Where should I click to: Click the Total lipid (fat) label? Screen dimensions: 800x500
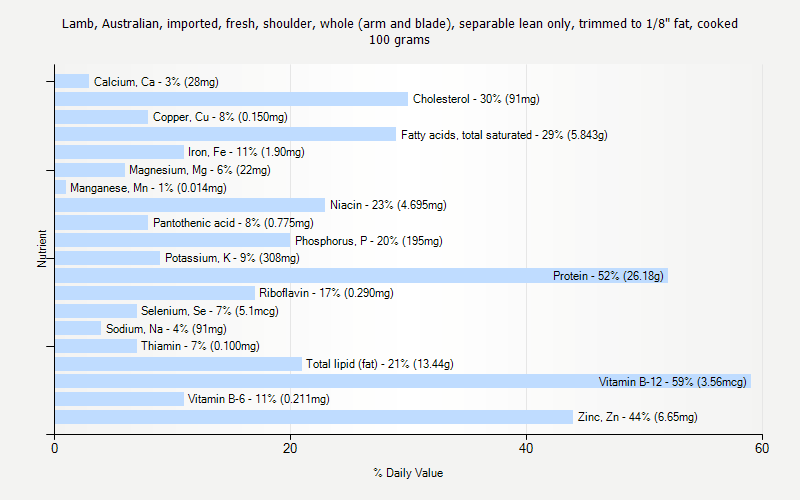coord(379,365)
